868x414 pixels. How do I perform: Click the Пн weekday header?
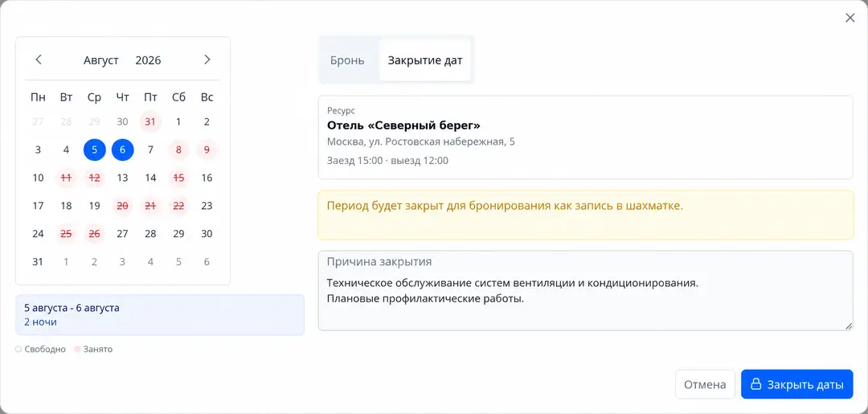38,97
